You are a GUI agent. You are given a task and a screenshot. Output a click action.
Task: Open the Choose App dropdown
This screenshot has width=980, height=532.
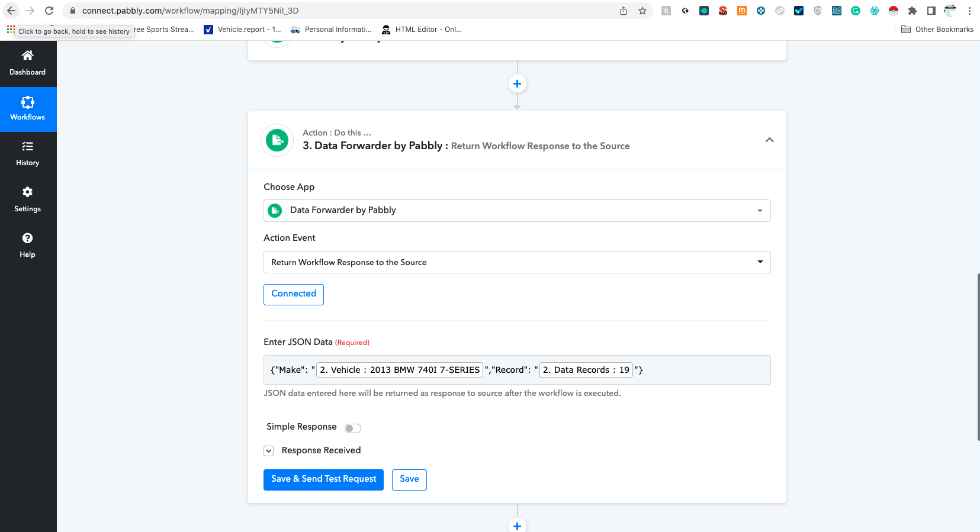coord(517,211)
